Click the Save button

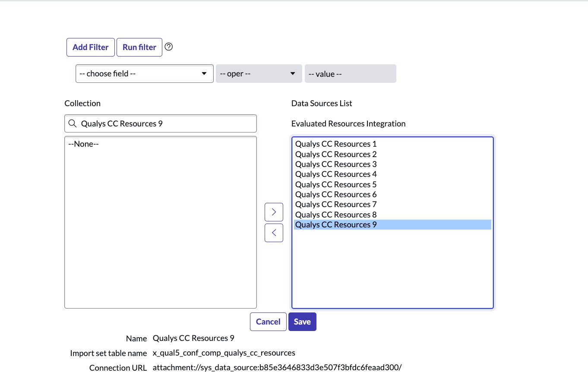302,322
